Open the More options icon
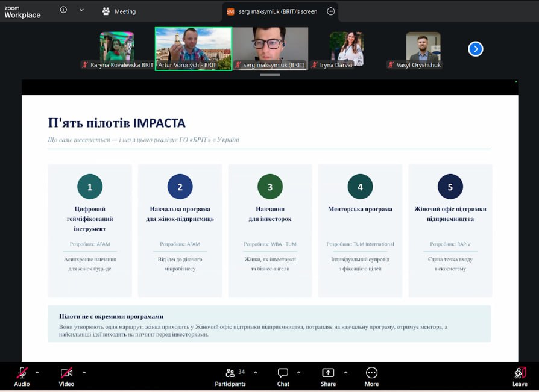 (371, 373)
